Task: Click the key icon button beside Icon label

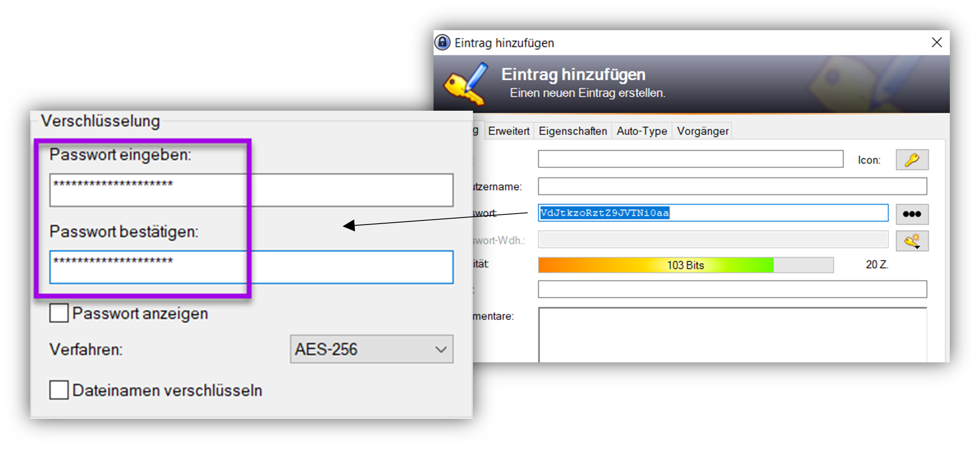Action: [912, 160]
